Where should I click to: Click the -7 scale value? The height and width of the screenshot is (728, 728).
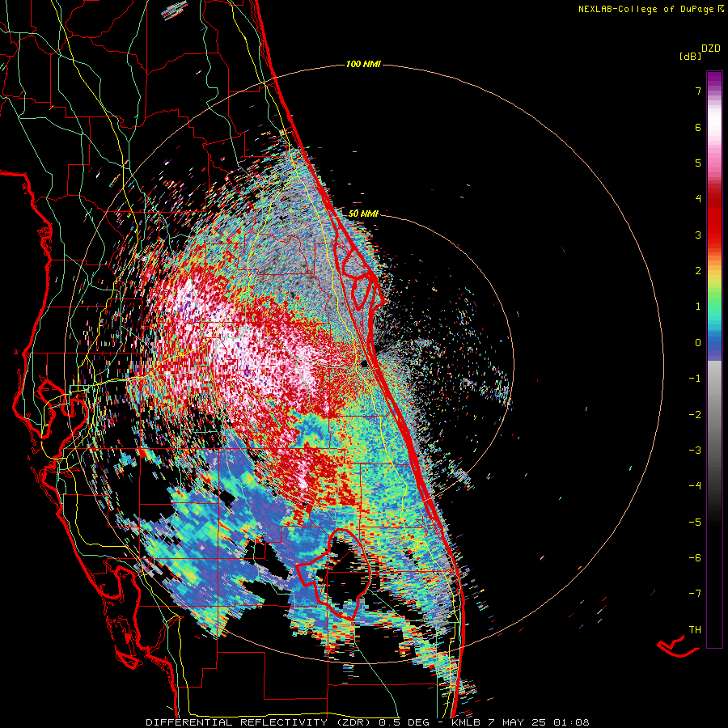(x=695, y=594)
